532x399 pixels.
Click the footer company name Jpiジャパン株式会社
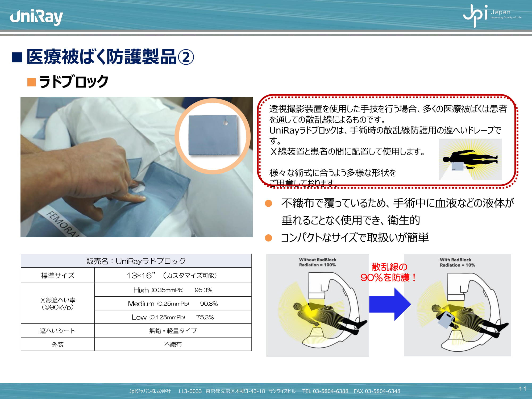pyautogui.click(x=150, y=391)
